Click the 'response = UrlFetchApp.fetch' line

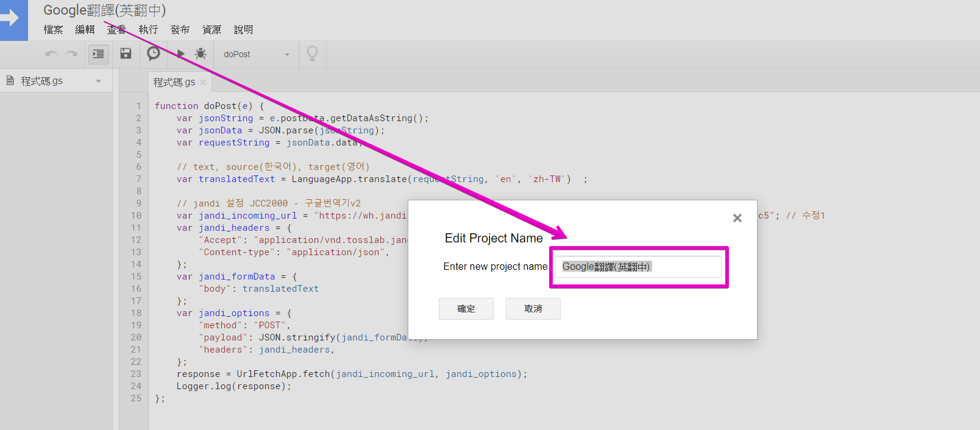(x=352, y=374)
